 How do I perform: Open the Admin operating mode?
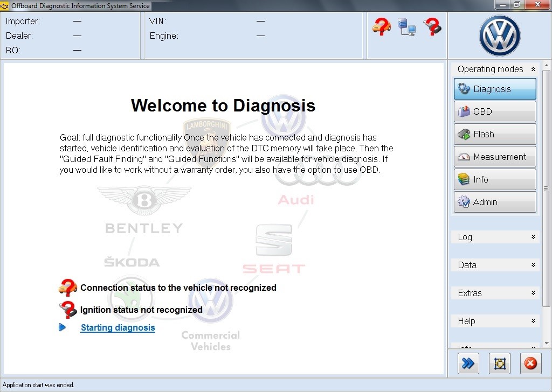495,202
